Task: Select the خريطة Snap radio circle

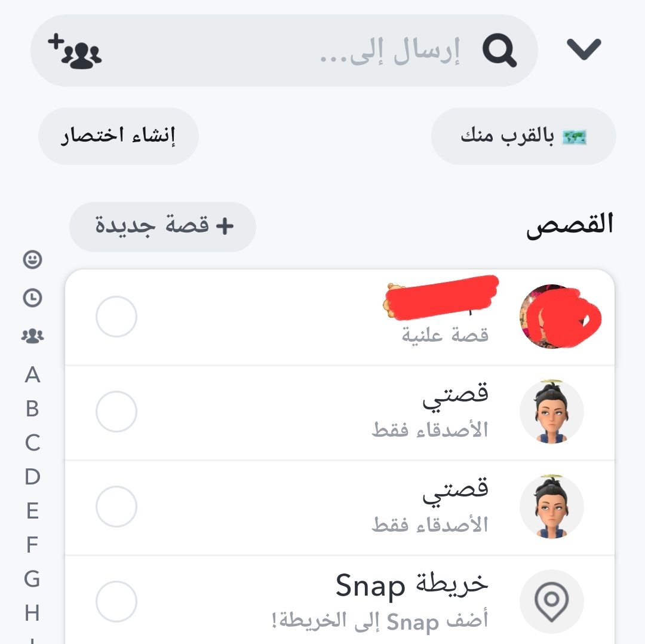Action: tap(116, 602)
